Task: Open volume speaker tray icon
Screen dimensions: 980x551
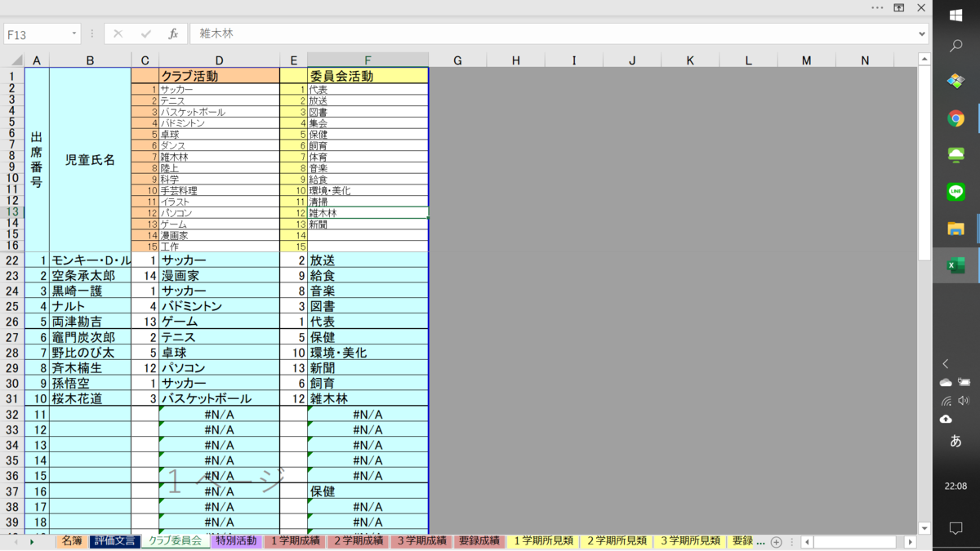Action: tap(964, 401)
